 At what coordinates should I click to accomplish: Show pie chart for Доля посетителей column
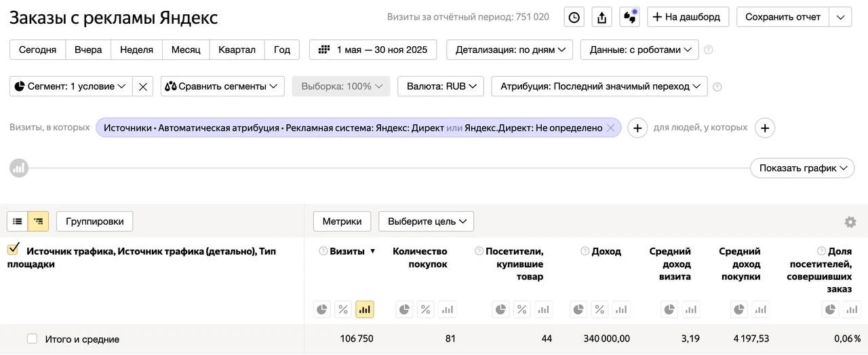831,310
